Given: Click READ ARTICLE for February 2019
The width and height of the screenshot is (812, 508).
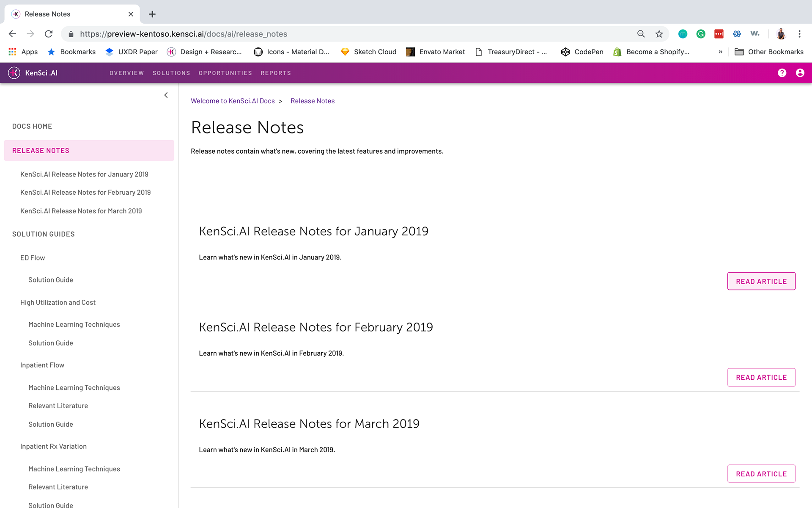Looking at the screenshot, I should pyautogui.click(x=761, y=377).
